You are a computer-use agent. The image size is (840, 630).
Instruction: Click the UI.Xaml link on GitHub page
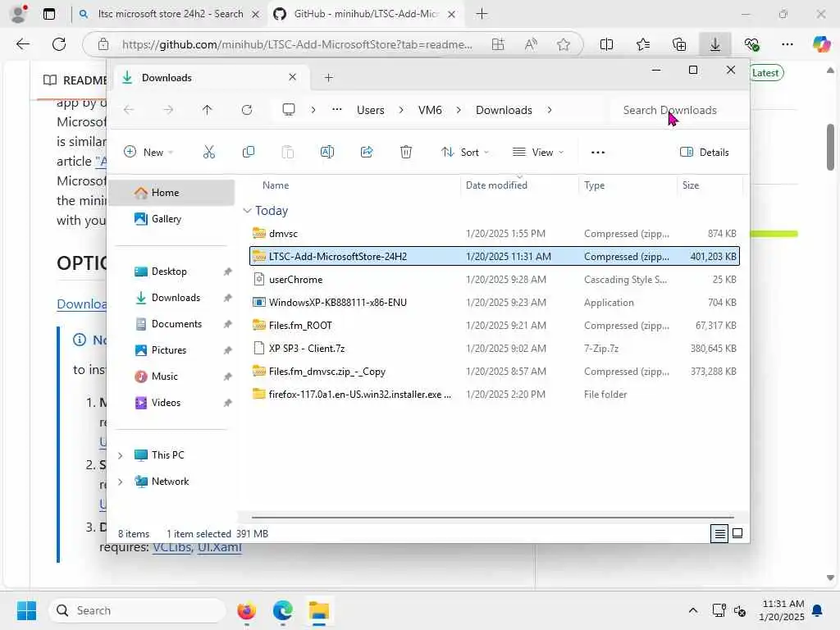220,547
